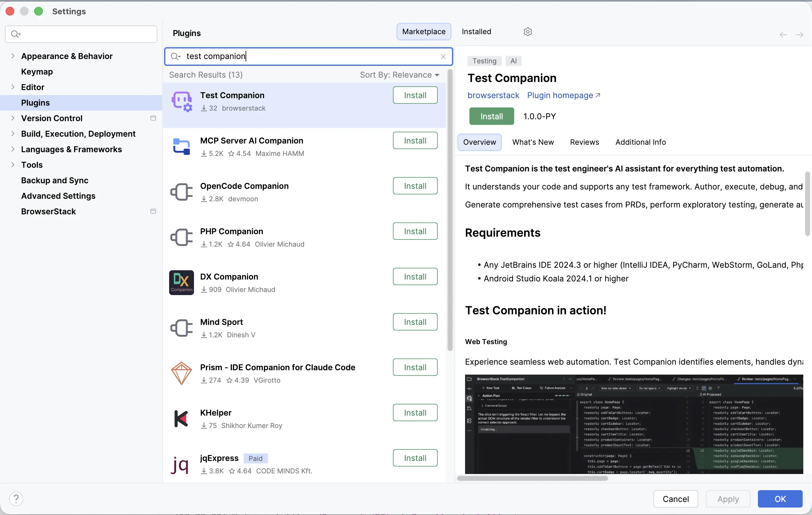The width and height of the screenshot is (812, 515).
Task: Open the plugins gear settings menu
Action: pyautogui.click(x=528, y=32)
